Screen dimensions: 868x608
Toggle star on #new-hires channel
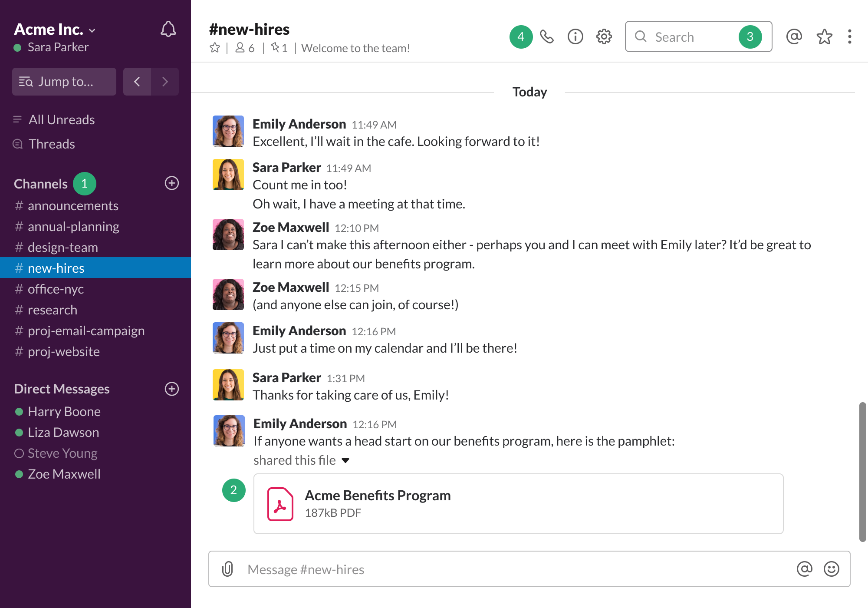214,48
